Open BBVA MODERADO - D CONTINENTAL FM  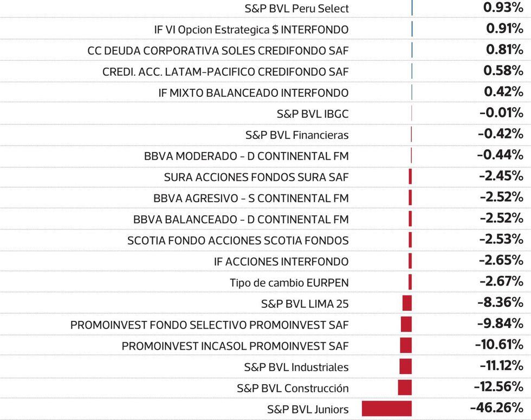click(247, 156)
